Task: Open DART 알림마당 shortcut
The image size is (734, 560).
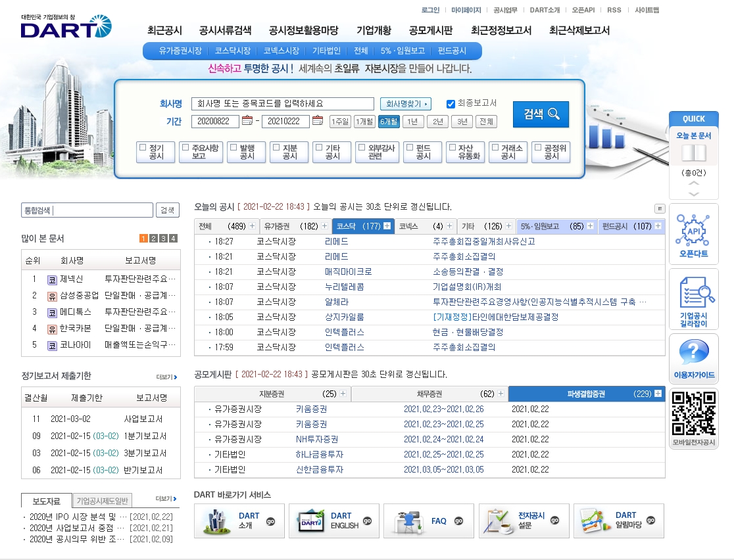Action: coord(619,521)
